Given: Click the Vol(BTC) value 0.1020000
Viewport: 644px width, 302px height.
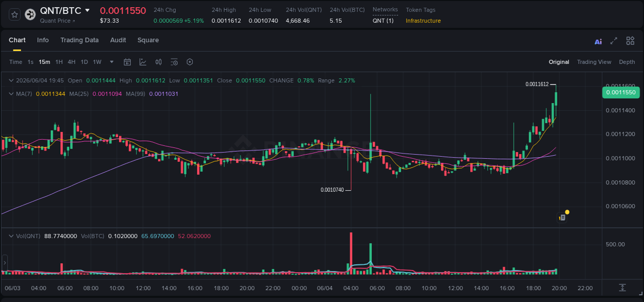Looking at the screenshot, I should tap(123, 236).
